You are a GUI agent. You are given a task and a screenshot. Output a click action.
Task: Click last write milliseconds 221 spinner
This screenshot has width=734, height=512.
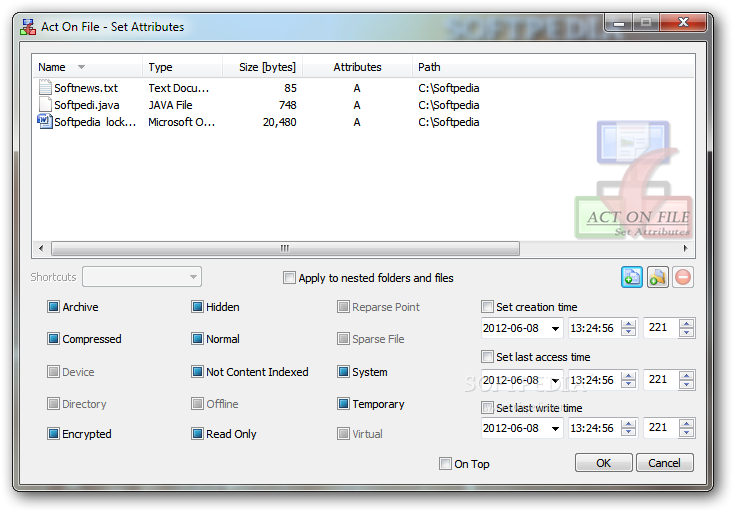click(686, 427)
